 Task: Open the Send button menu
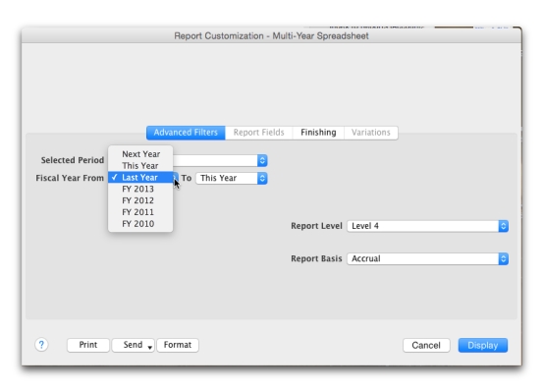coord(134,345)
